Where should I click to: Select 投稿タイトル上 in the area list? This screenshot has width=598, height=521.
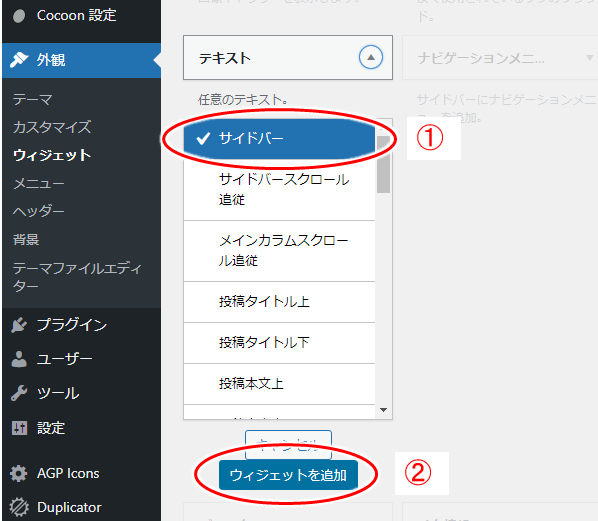(279, 302)
